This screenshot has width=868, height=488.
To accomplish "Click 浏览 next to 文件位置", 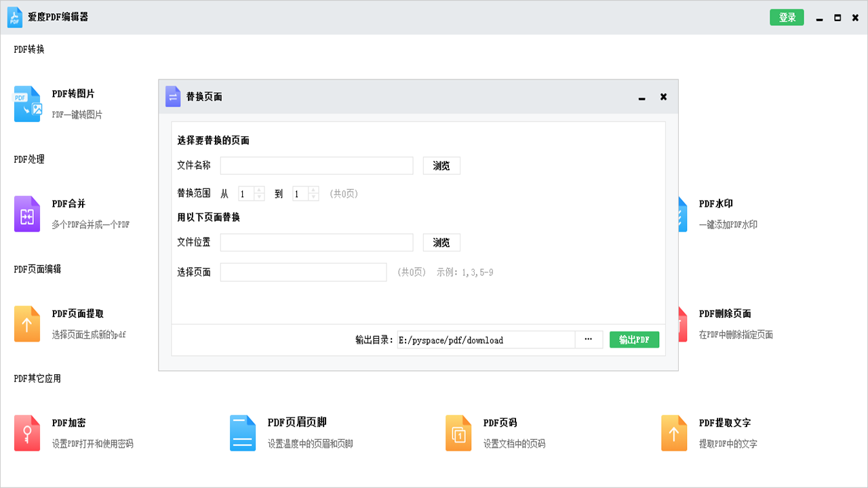I will 441,243.
